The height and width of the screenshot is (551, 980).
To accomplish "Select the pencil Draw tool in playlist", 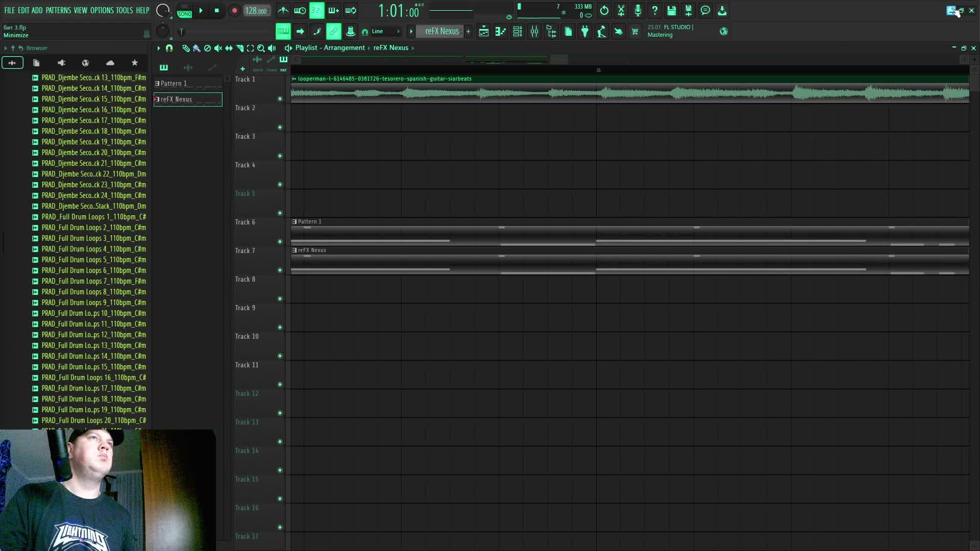I will point(186,48).
